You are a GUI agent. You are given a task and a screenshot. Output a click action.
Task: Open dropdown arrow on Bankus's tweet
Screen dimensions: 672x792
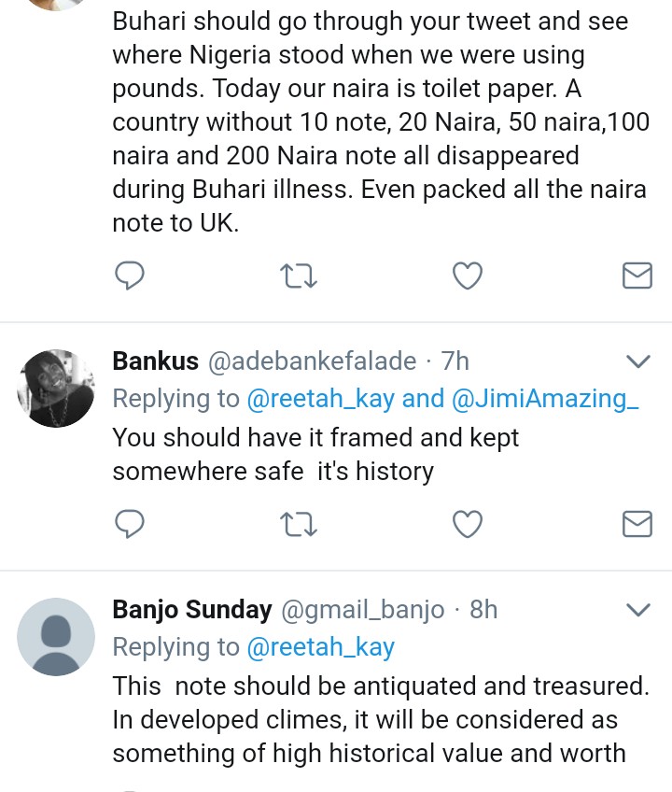coord(637,361)
